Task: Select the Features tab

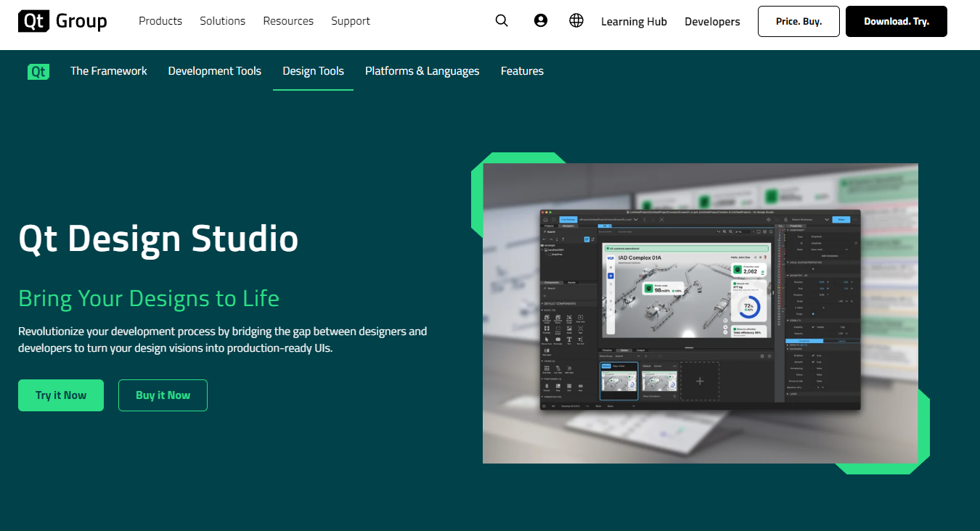Action: 522,71
